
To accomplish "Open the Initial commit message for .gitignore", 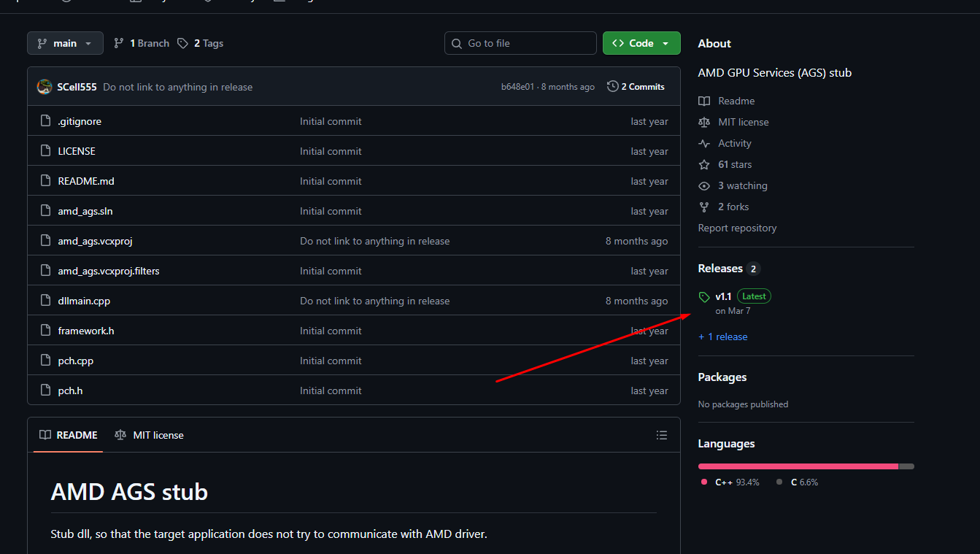I will 331,121.
